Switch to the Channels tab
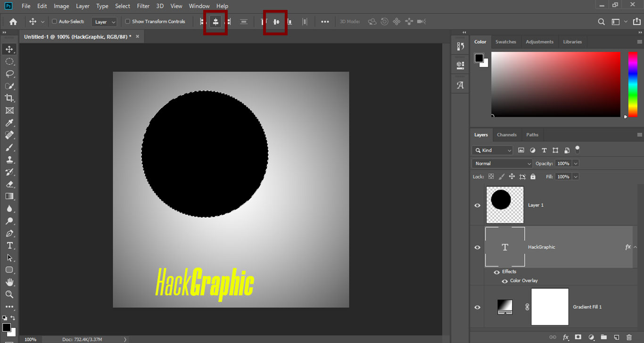The width and height of the screenshot is (644, 343). tap(507, 135)
